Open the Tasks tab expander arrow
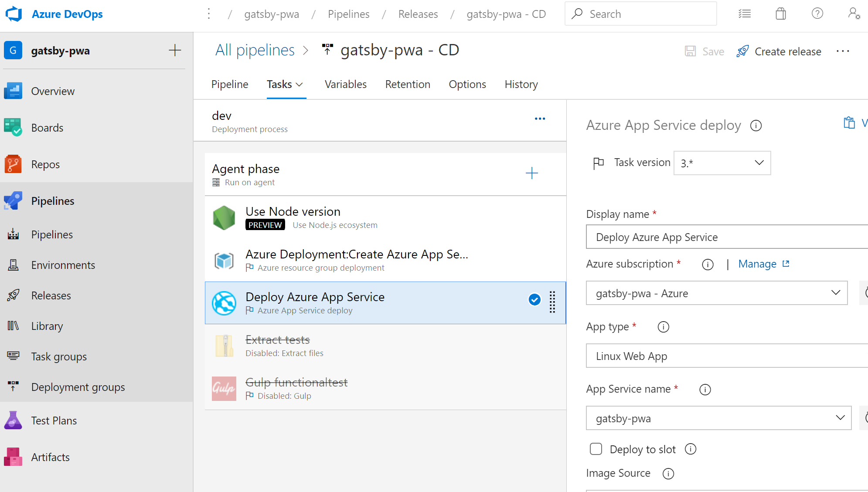868x492 pixels. click(300, 85)
